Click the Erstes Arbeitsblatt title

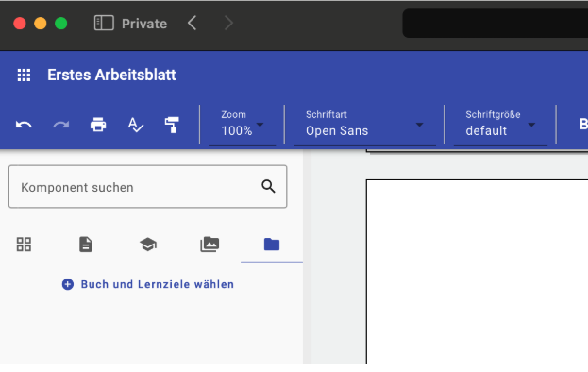pos(111,75)
